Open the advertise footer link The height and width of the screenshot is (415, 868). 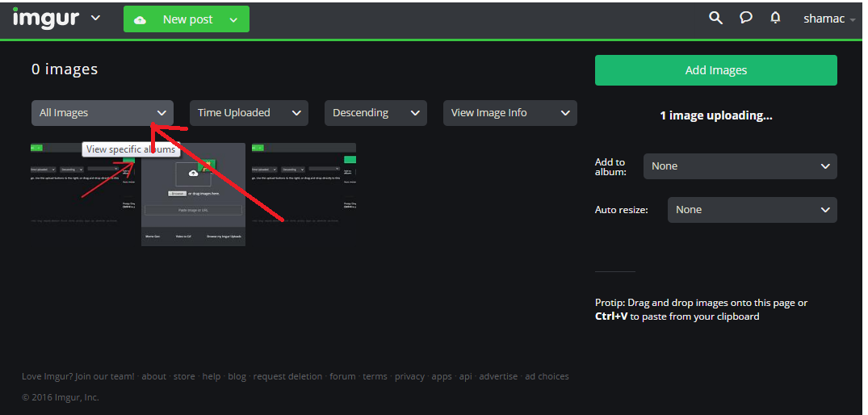pos(498,376)
